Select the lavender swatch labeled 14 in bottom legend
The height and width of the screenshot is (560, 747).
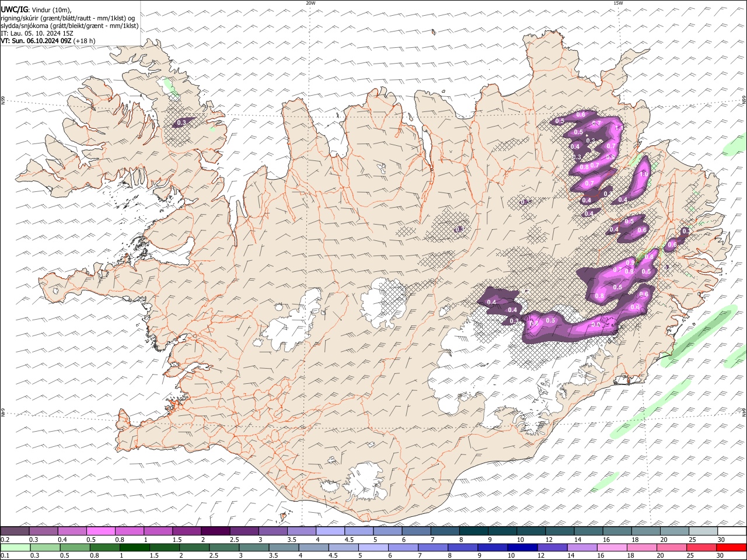click(582, 547)
